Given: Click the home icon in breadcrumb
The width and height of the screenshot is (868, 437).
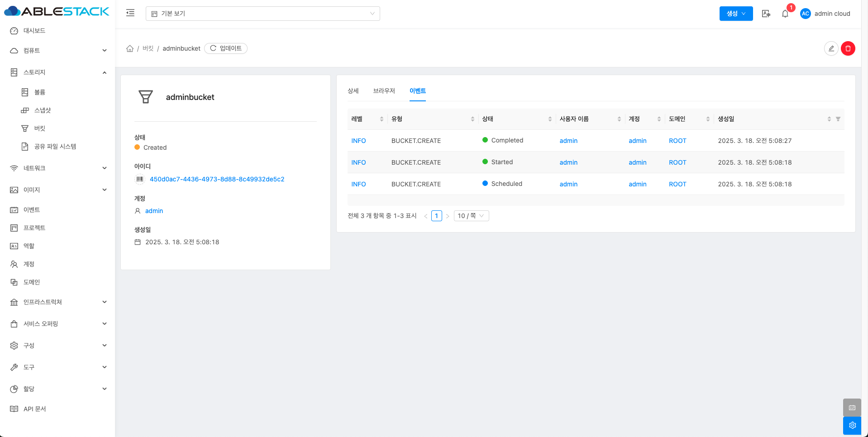Looking at the screenshot, I should pos(130,48).
